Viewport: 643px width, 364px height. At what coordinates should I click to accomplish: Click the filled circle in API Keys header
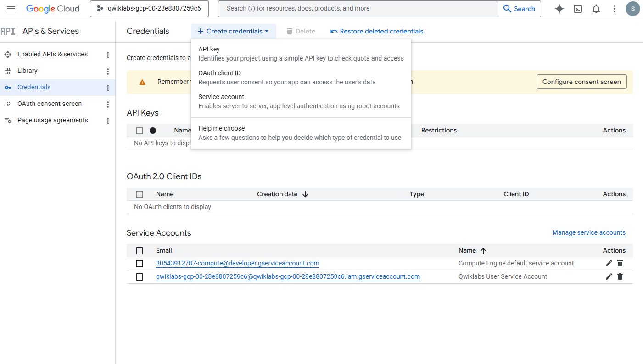(153, 131)
